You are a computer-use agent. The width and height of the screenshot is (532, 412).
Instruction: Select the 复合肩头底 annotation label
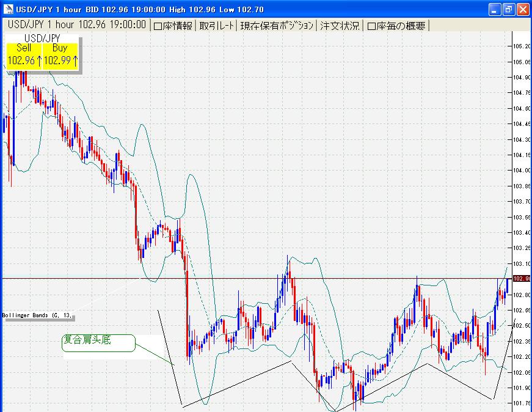coord(98,343)
